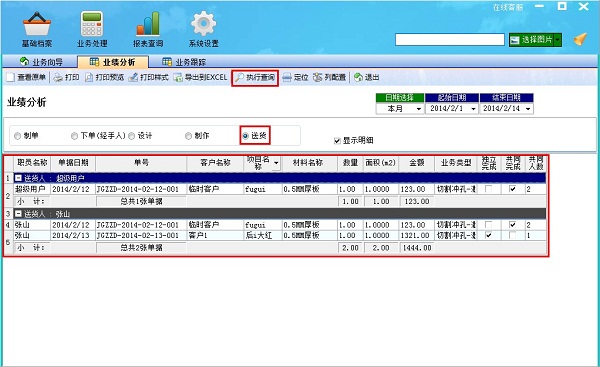Click the 总共2张单据 summary cell
The height and width of the screenshot is (367, 600).
pyautogui.click(x=141, y=248)
